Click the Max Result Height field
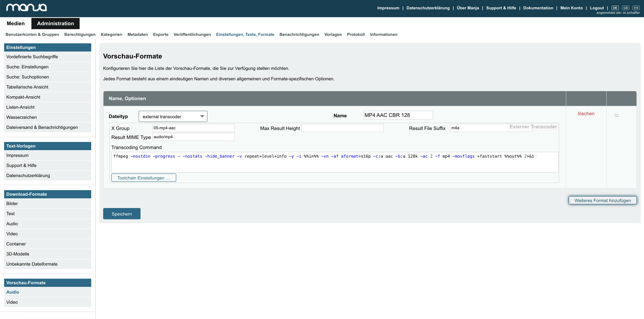 [342, 128]
